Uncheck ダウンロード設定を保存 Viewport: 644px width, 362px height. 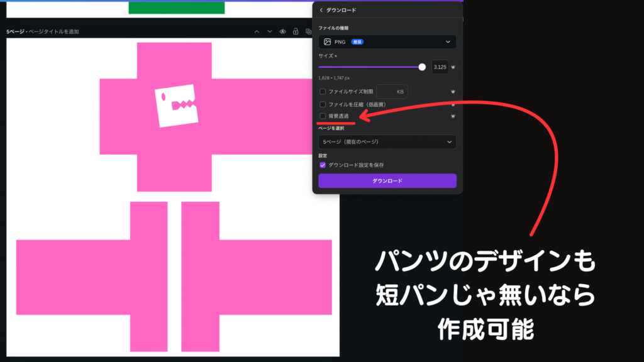coord(323,165)
